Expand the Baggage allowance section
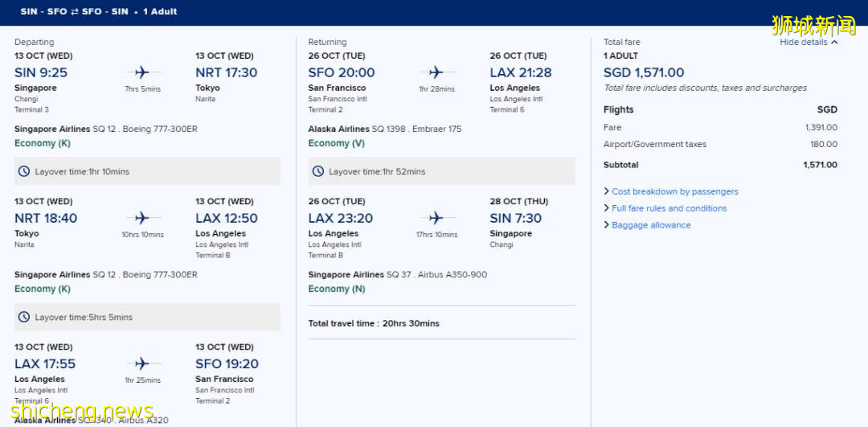The width and height of the screenshot is (868, 427). point(651,225)
